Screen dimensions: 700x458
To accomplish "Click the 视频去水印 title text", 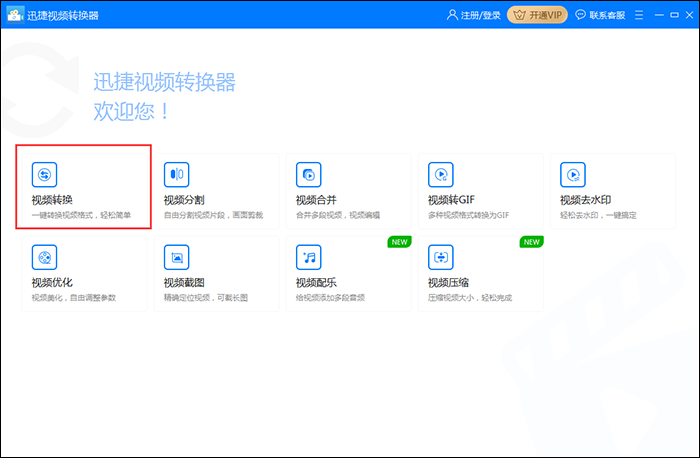I will pyautogui.click(x=585, y=200).
